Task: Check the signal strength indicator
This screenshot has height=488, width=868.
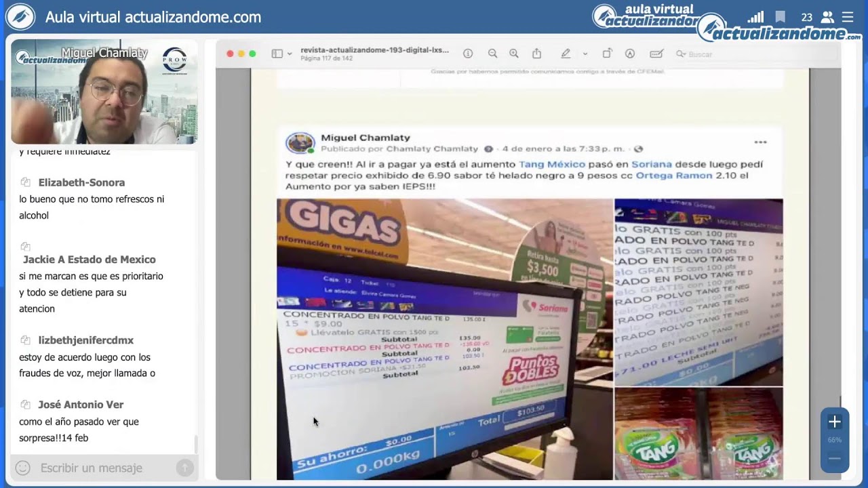Action: click(x=755, y=17)
